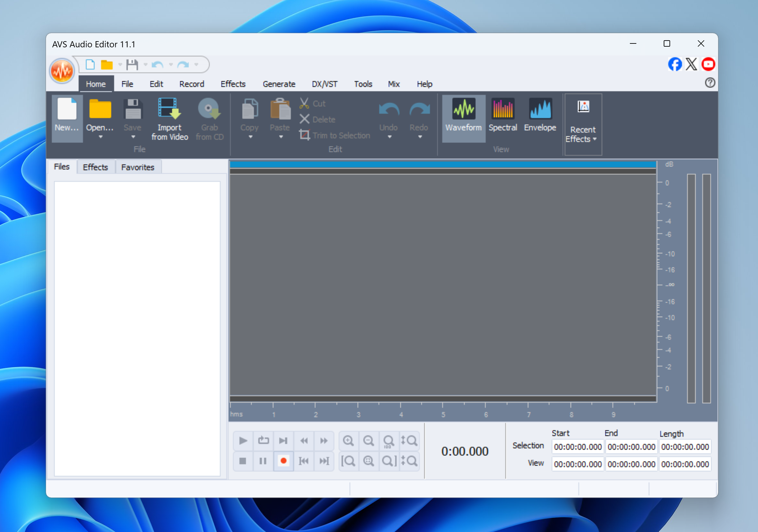Click Trim to Selection
The height and width of the screenshot is (532, 758).
[x=335, y=135]
